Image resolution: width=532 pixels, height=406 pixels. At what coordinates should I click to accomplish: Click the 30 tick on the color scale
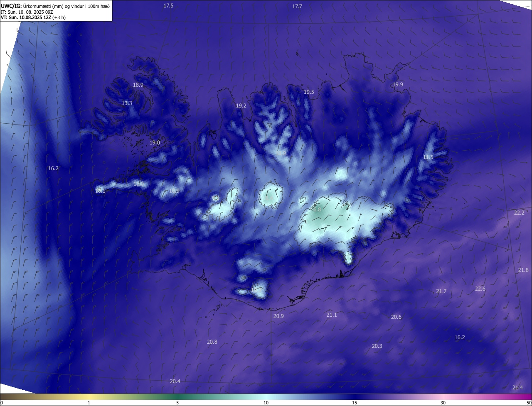443,403
